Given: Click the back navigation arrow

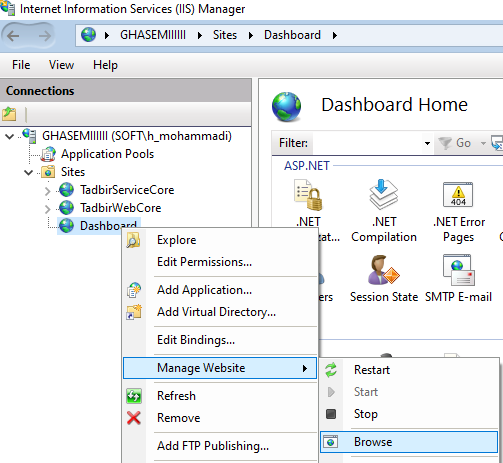Looking at the screenshot, I should click(13, 35).
